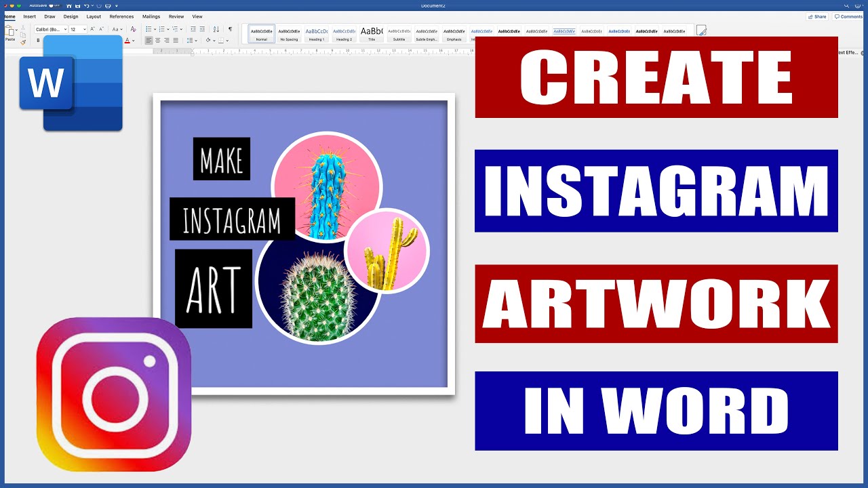Click the Borders icon

(x=221, y=41)
